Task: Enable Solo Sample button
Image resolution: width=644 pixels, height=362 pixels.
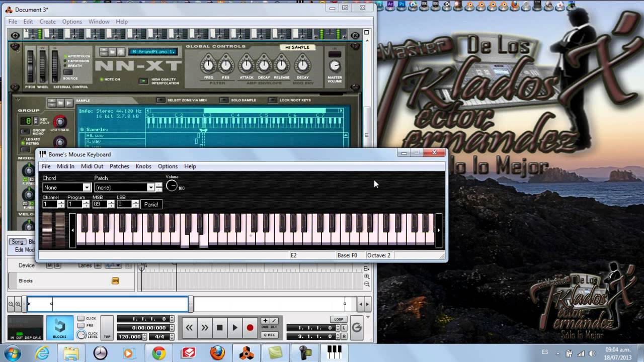Action: [x=223, y=100]
